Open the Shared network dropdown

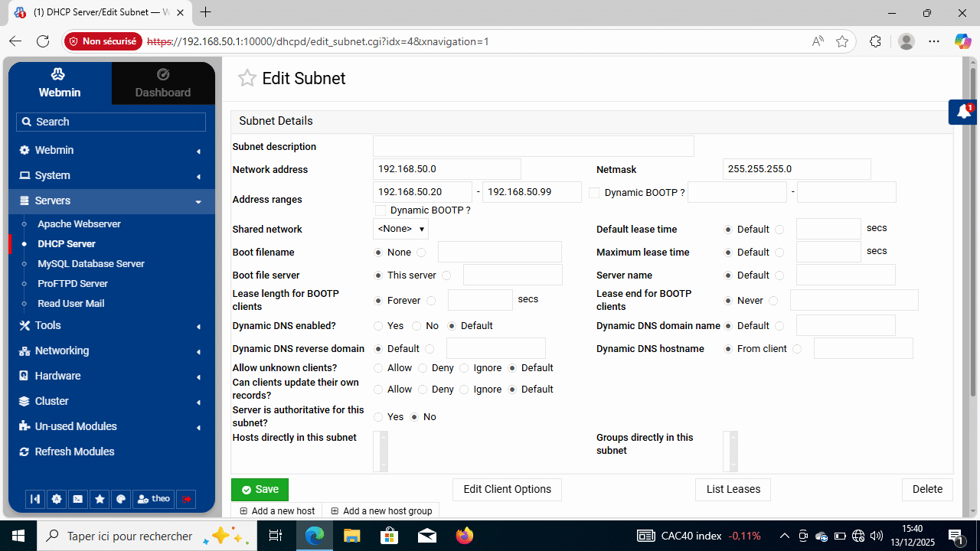(x=400, y=229)
